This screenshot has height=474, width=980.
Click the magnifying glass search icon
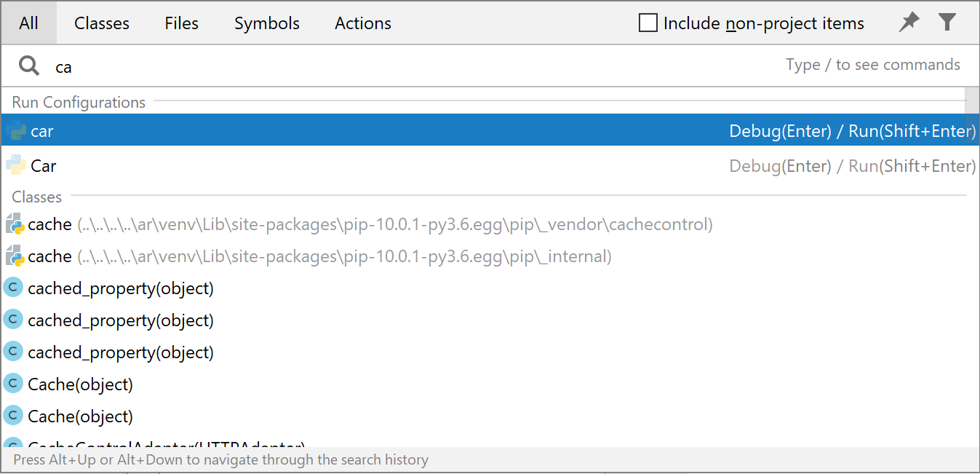coord(28,66)
